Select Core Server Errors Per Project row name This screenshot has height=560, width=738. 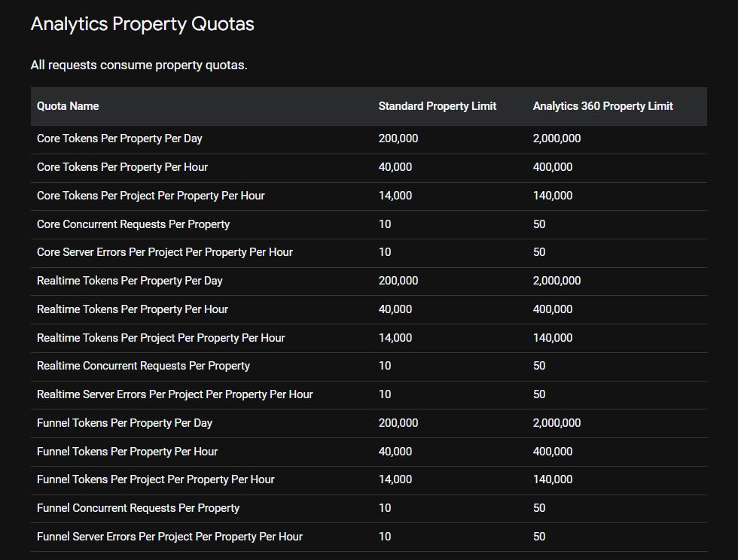pyautogui.click(x=164, y=252)
